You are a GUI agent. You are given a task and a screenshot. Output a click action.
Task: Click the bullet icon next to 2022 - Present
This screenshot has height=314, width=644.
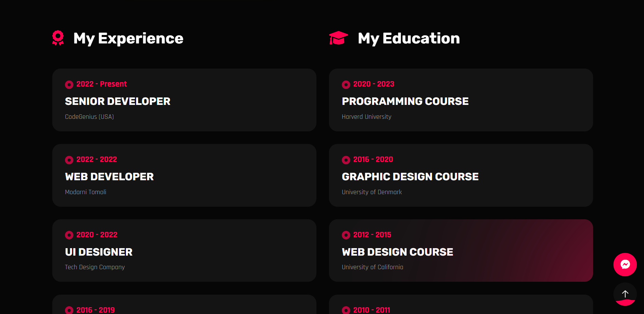(x=69, y=85)
